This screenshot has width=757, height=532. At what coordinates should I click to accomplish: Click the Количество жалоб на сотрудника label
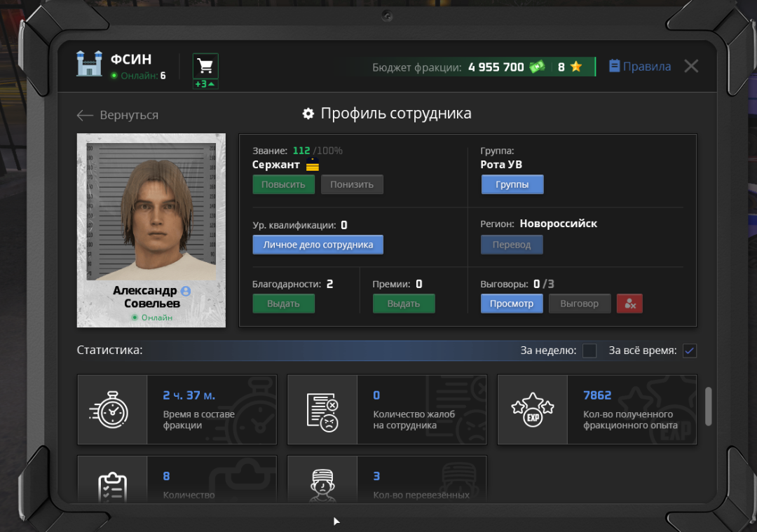(x=414, y=420)
